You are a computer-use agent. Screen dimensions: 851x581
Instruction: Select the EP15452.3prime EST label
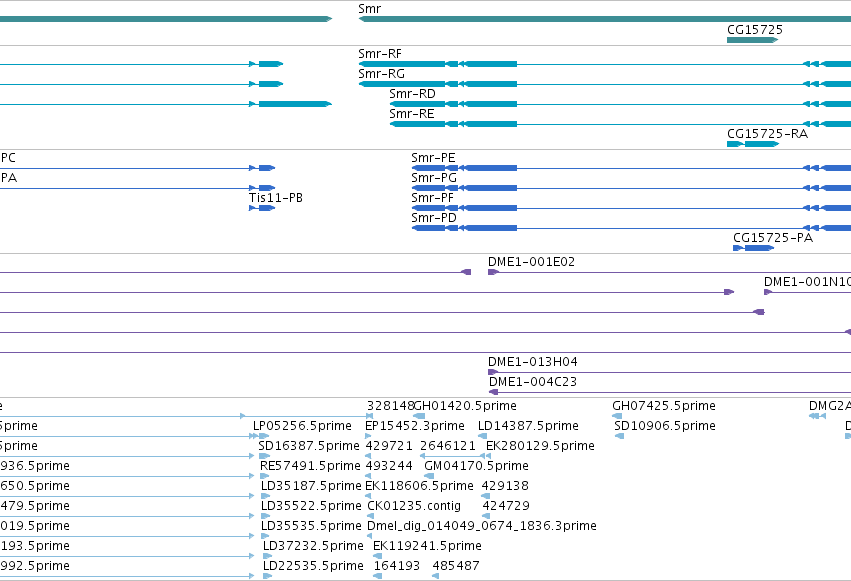pyautogui.click(x=415, y=426)
